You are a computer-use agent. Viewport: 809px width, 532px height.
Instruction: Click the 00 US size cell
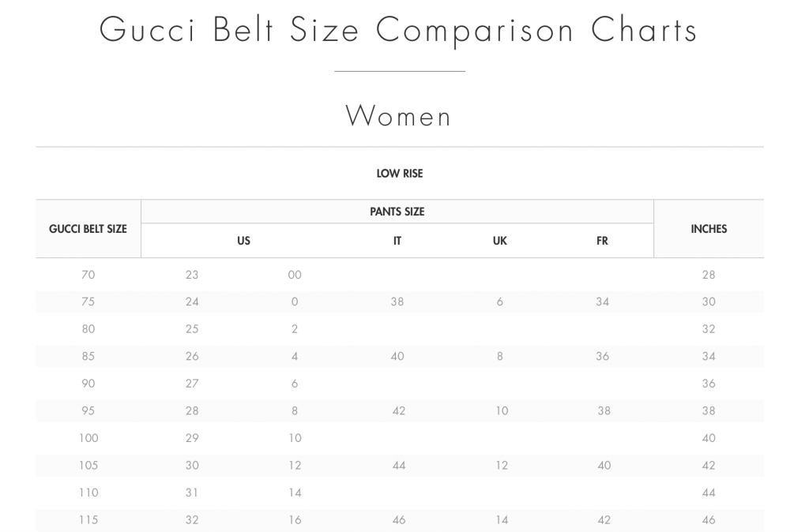point(295,275)
